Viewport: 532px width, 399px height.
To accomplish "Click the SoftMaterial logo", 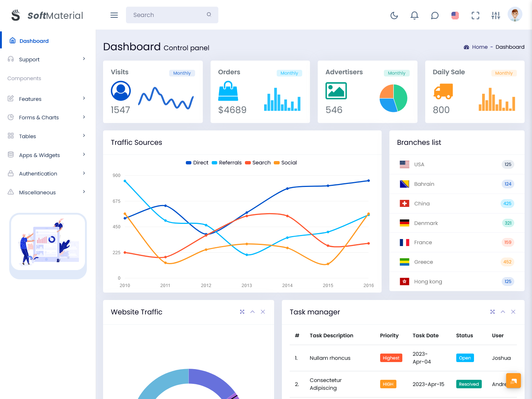I will [47, 15].
